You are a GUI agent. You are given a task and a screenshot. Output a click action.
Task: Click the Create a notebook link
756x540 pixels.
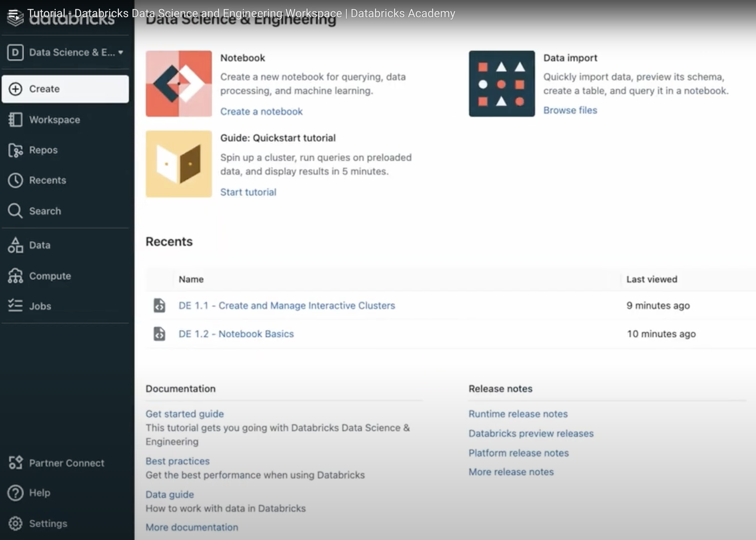coord(261,111)
